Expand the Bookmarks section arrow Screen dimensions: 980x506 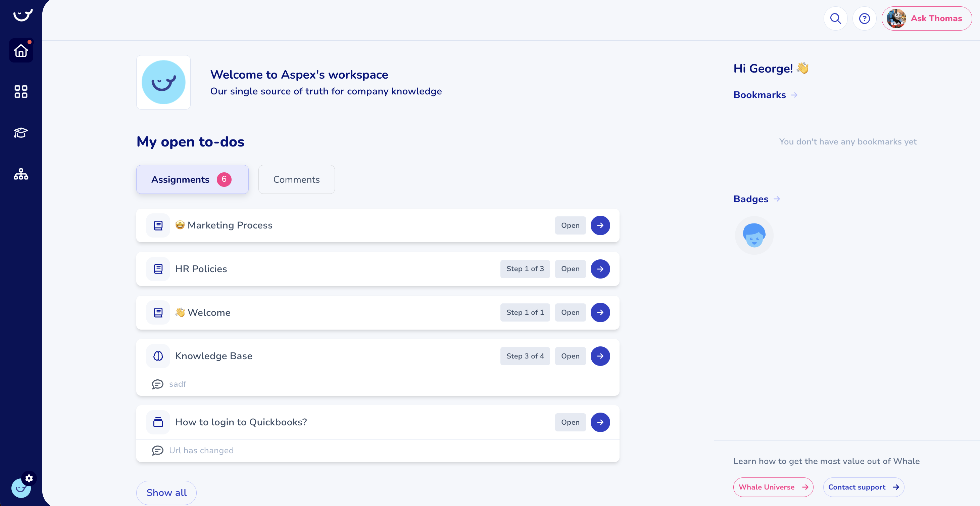[x=794, y=95]
